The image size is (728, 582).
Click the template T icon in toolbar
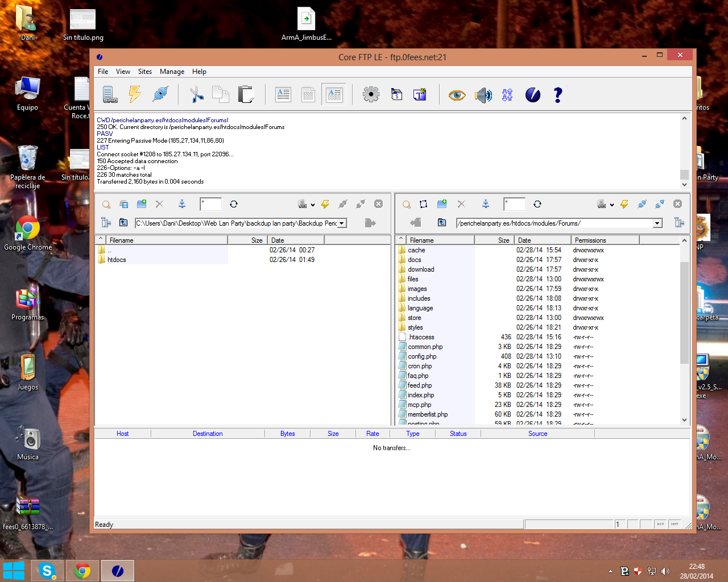pos(420,94)
